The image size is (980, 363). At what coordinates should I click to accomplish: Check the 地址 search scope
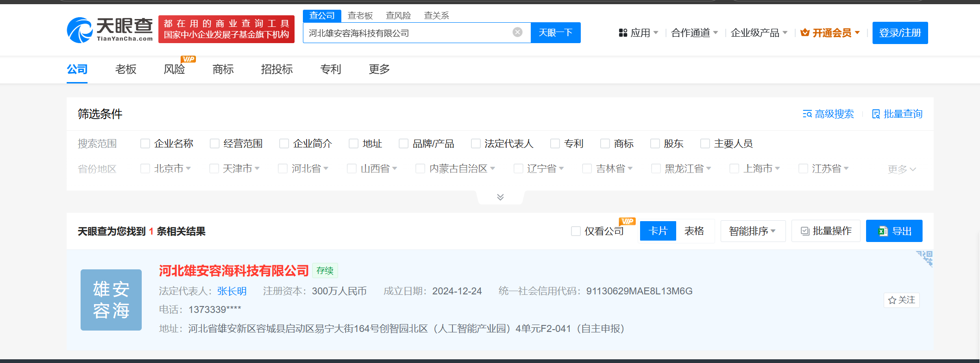[353, 144]
